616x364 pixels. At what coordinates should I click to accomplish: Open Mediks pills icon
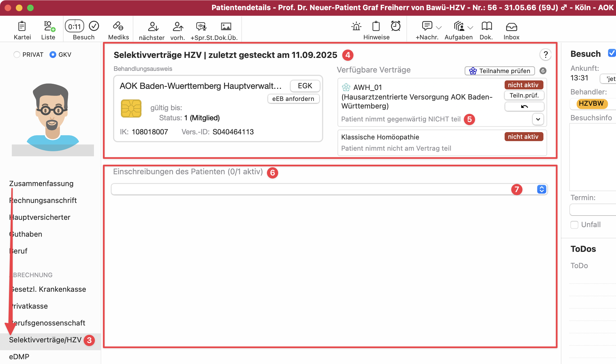pos(118,26)
